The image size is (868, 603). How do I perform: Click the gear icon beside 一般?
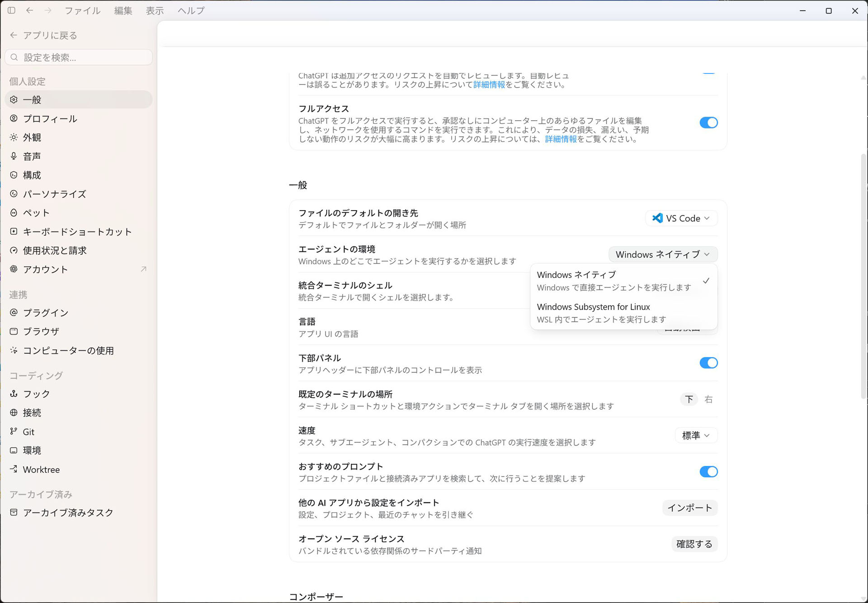(14, 99)
